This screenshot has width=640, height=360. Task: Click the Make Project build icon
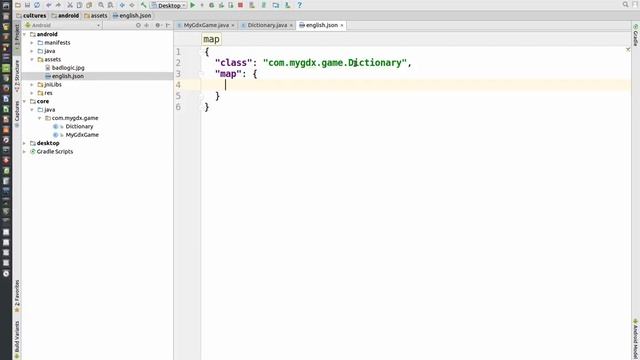[143, 5]
